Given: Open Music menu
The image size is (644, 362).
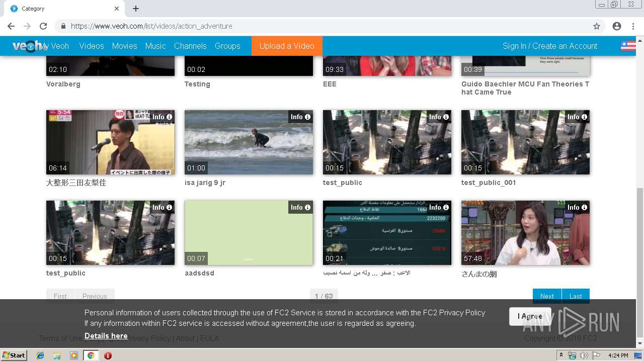Looking at the screenshot, I should point(155,46).
